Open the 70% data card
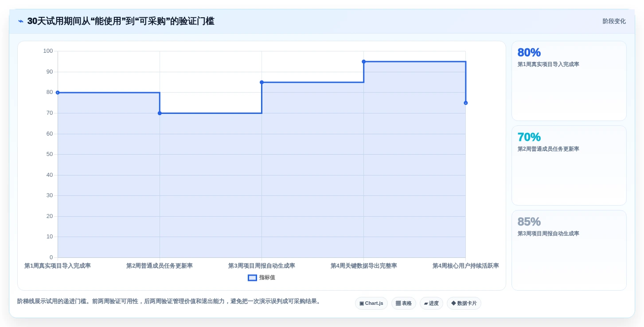 coord(569,166)
